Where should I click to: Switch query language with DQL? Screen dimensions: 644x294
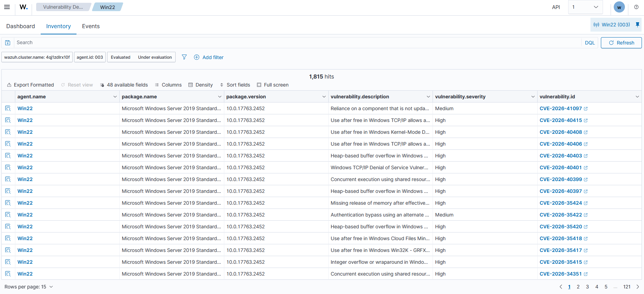click(590, 43)
